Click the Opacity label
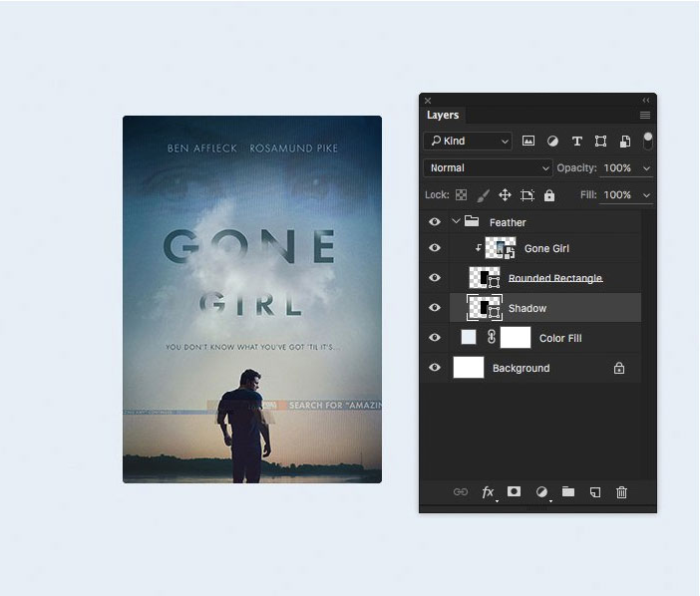Screen dimensions: 700x596 pyautogui.click(x=576, y=168)
